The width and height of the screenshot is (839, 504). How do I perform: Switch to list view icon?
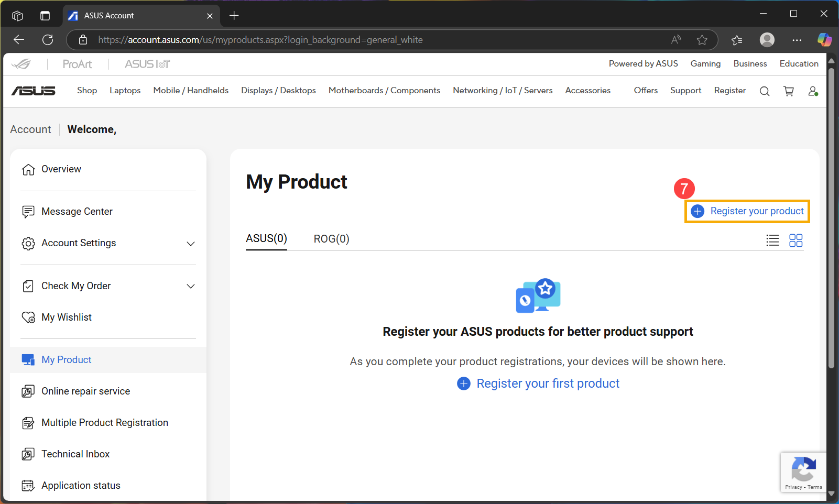[x=772, y=240]
